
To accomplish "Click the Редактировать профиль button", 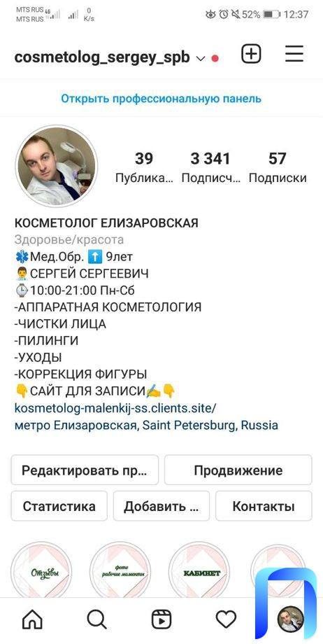I will (85, 470).
